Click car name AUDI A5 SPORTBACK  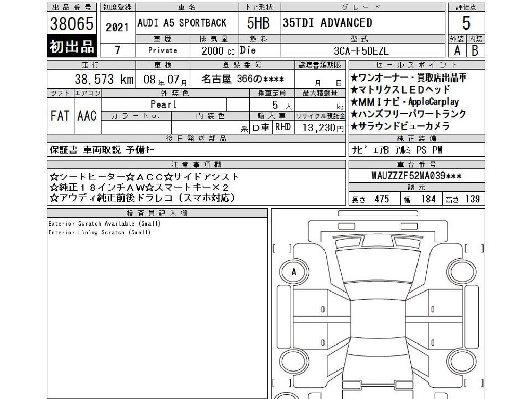[182, 23]
